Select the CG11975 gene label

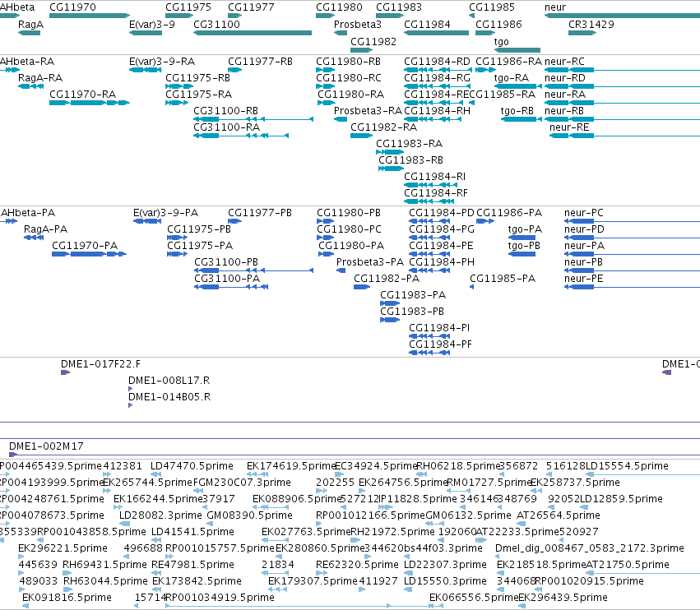click(188, 7)
